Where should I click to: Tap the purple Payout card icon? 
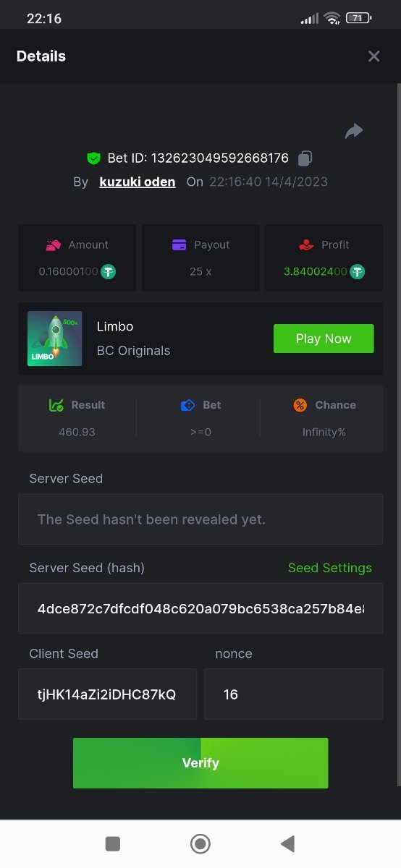pyautogui.click(x=180, y=245)
